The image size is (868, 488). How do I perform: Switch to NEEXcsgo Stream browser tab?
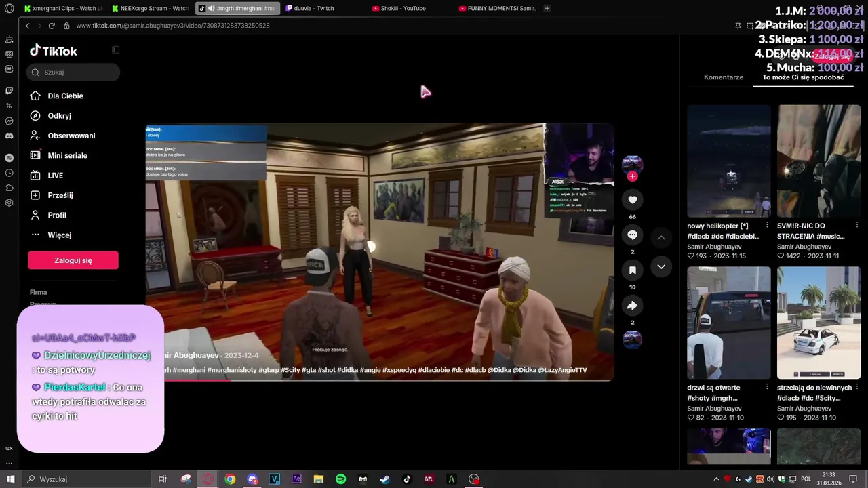tap(150, 9)
